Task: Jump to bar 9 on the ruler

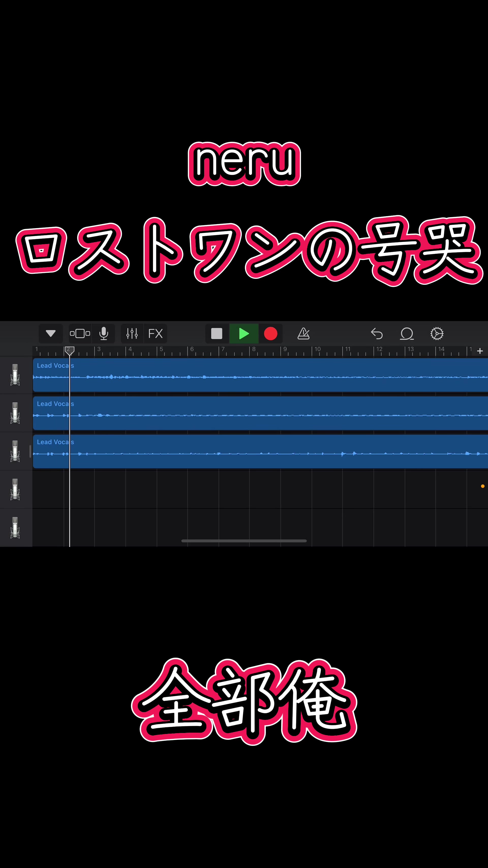Action: (285, 349)
